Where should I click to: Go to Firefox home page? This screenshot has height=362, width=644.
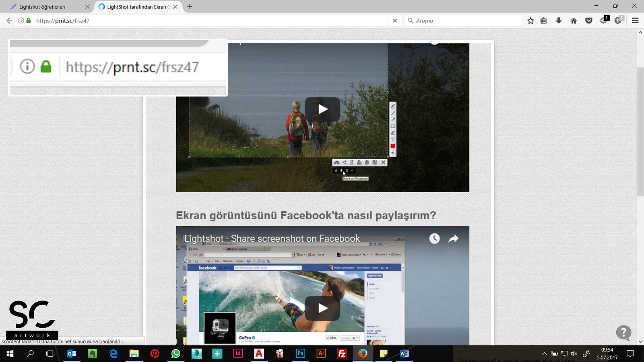click(x=574, y=21)
